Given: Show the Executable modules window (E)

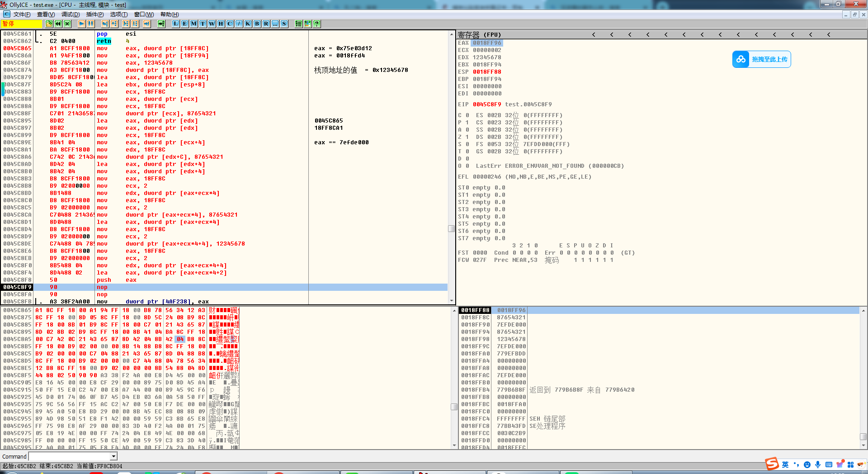Looking at the screenshot, I should click(x=184, y=24).
